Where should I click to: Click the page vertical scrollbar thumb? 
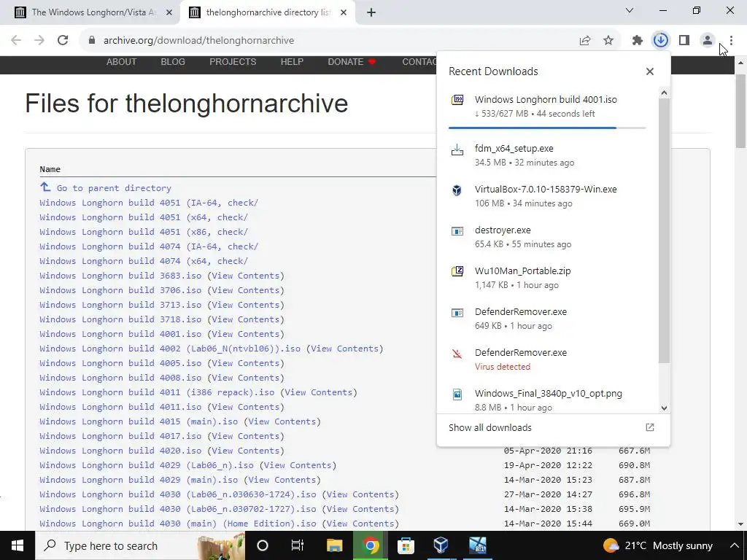coord(741,111)
